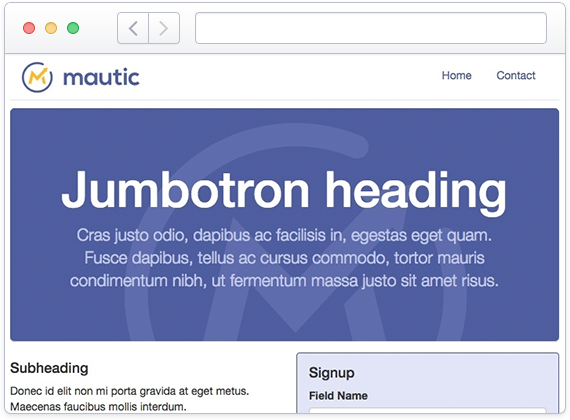Click the Field Name label
Image resolution: width=570 pixels, height=420 pixels.
[x=338, y=396]
